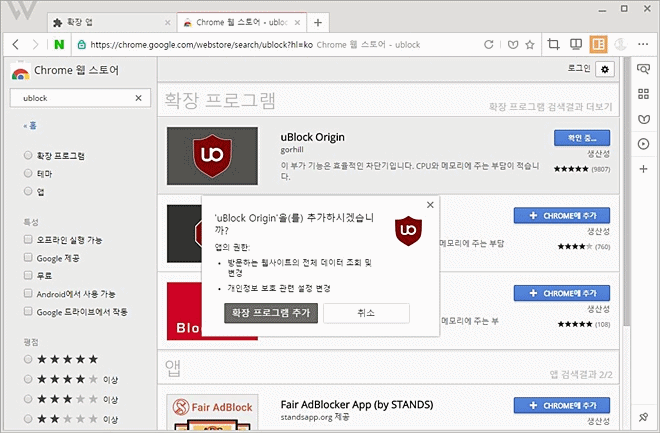Go forward with the forward arrow
The width and height of the screenshot is (660, 433).
click(x=36, y=44)
